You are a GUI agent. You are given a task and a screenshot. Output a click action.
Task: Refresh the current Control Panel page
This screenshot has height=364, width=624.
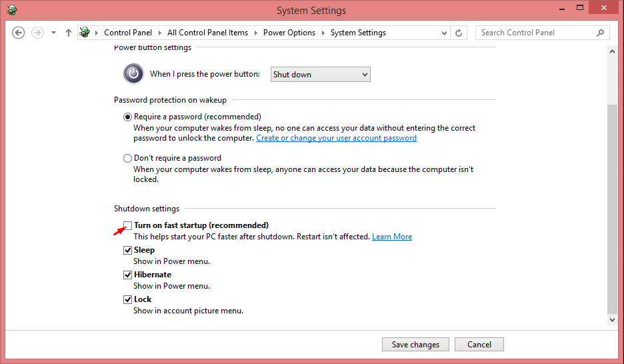pos(459,33)
